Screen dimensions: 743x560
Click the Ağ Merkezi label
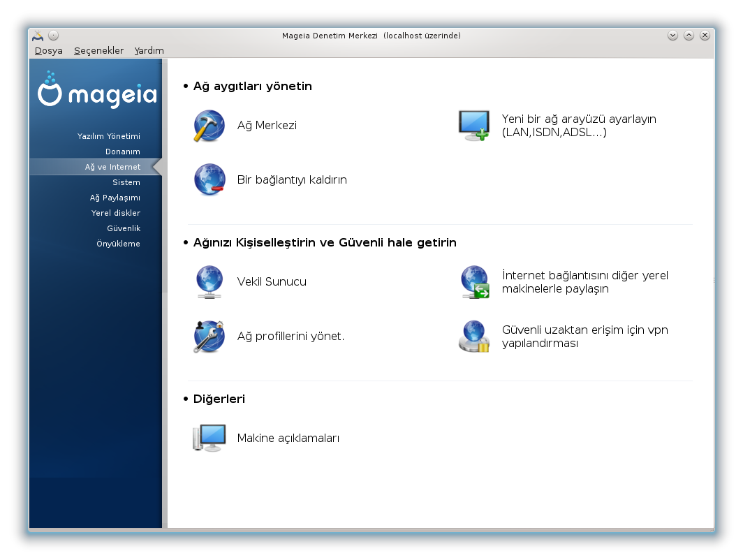[x=267, y=126]
